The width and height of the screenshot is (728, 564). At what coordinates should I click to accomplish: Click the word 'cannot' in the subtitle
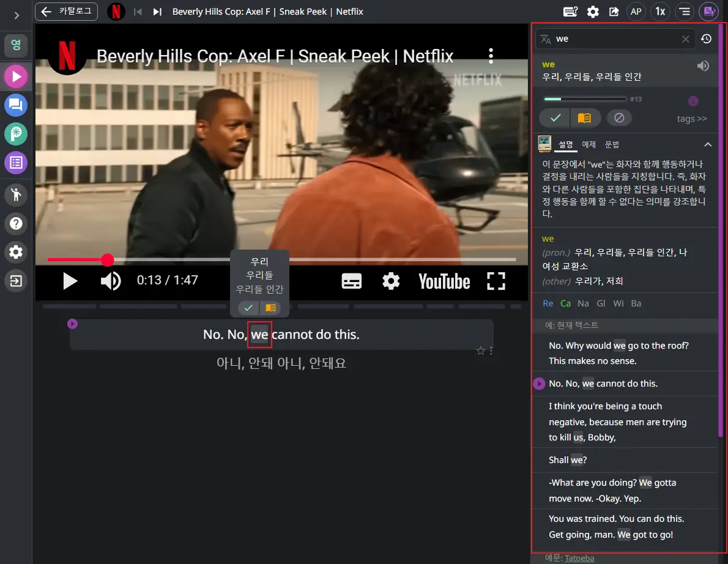[x=292, y=334]
